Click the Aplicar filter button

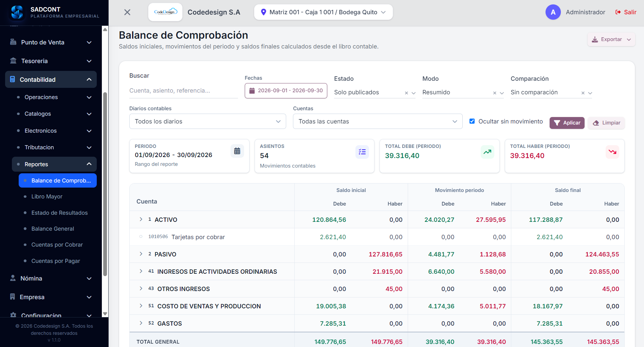[x=567, y=123]
